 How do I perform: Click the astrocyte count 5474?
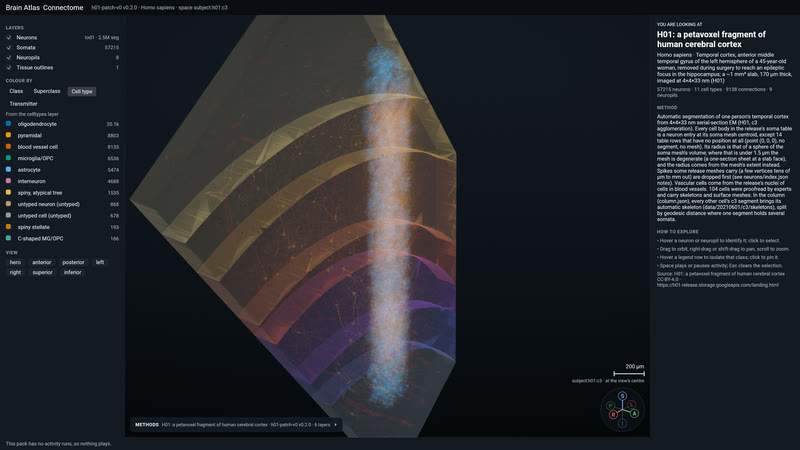tap(113, 170)
